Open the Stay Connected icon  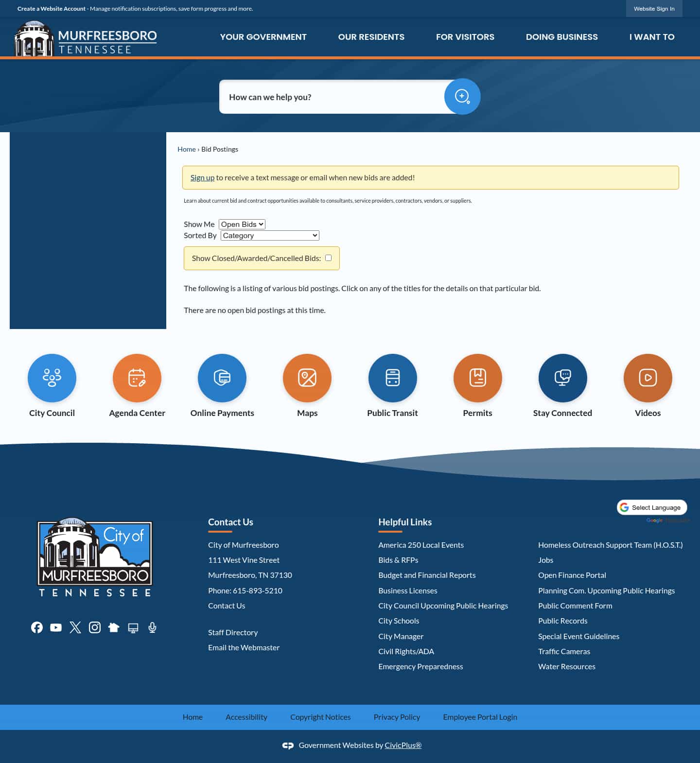click(x=563, y=378)
